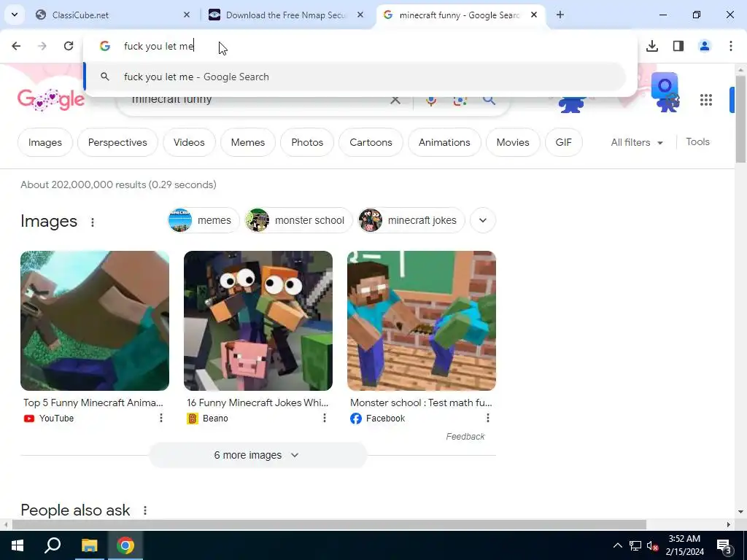Click the Chrome taskbar icon

pyautogui.click(x=125, y=545)
